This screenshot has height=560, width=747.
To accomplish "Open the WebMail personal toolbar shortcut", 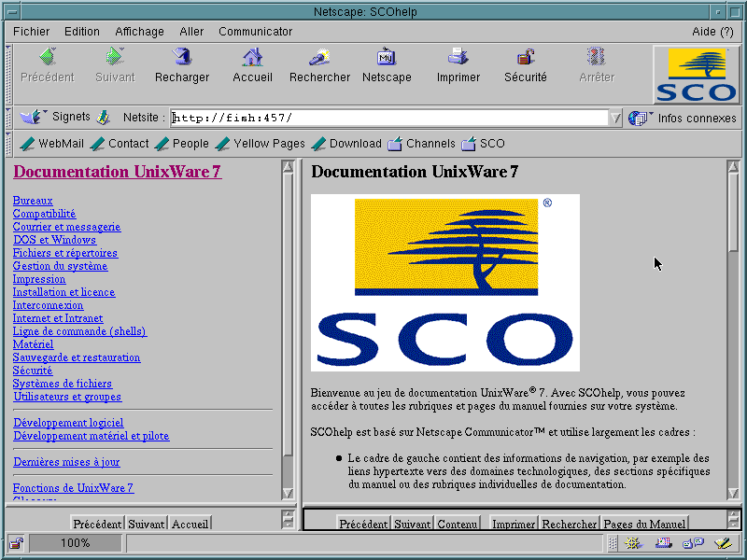I will pyautogui.click(x=51, y=144).
